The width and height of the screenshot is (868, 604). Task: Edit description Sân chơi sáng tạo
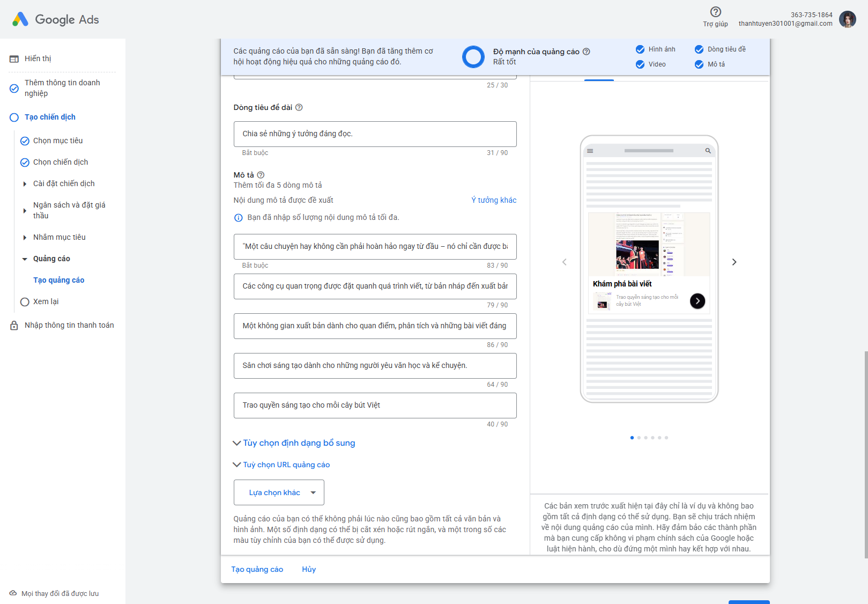(375, 366)
